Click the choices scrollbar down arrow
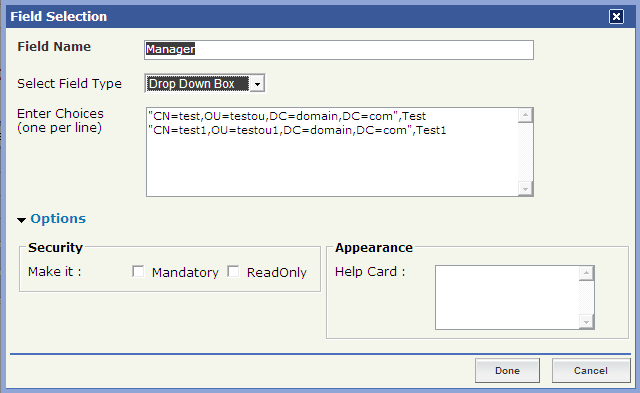 click(525, 189)
